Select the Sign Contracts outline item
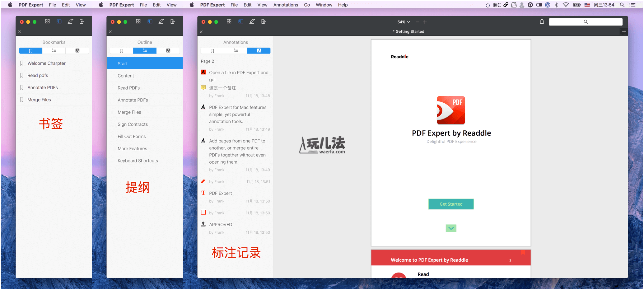 tap(145, 124)
